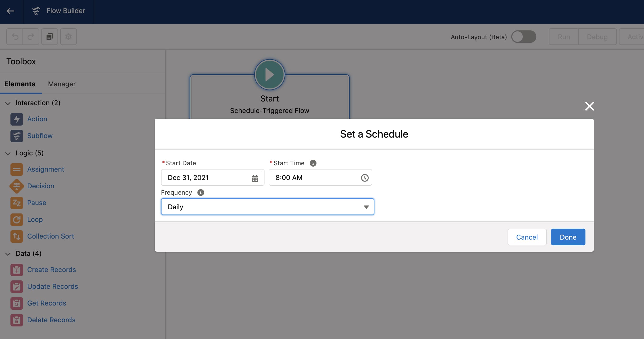Switch to the Elements tab
The width and height of the screenshot is (644, 339).
pos(20,84)
